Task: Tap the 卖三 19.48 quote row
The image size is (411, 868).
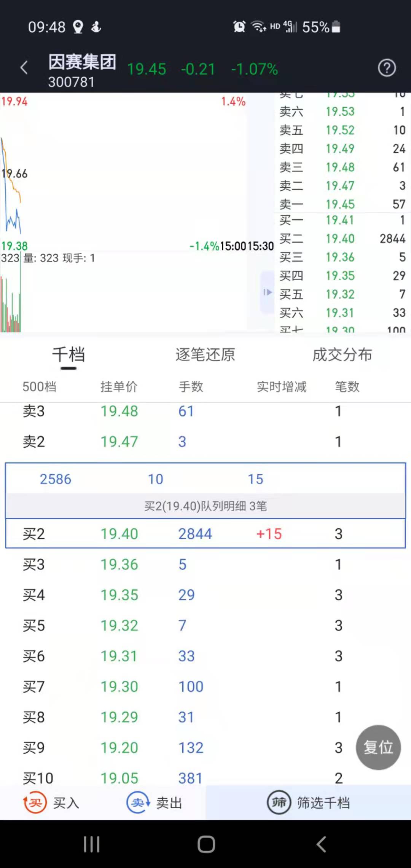Action: click(342, 167)
